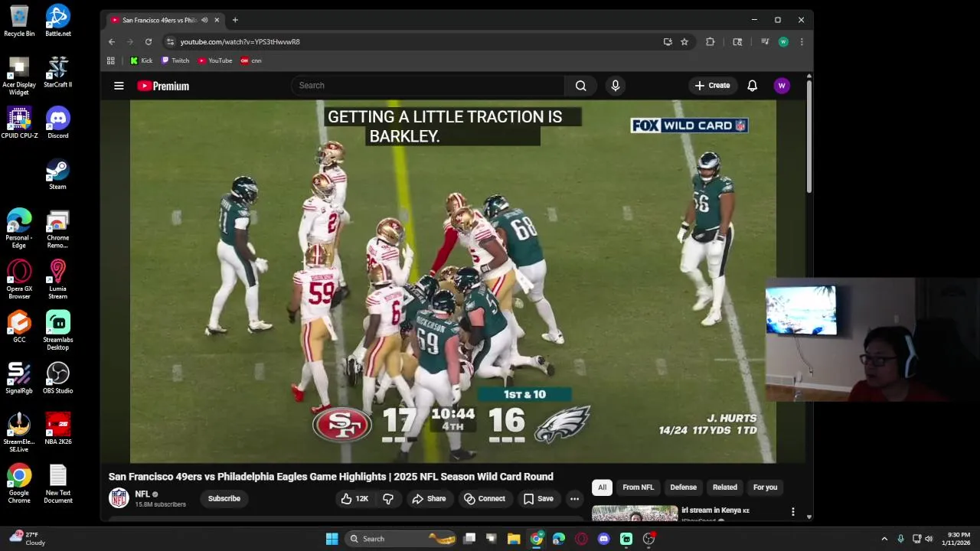This screenshot has height=551, width=980.
Task: Click the Chrome address bar URL
Action: [x=240, y=42]
